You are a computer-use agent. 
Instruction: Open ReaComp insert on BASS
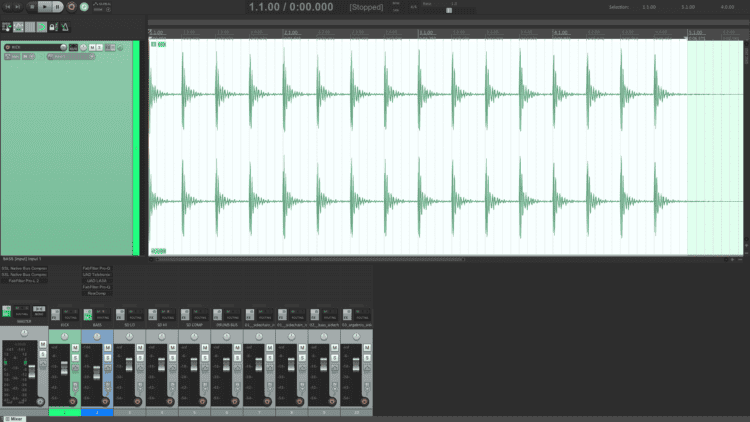[x=97, y=293]
